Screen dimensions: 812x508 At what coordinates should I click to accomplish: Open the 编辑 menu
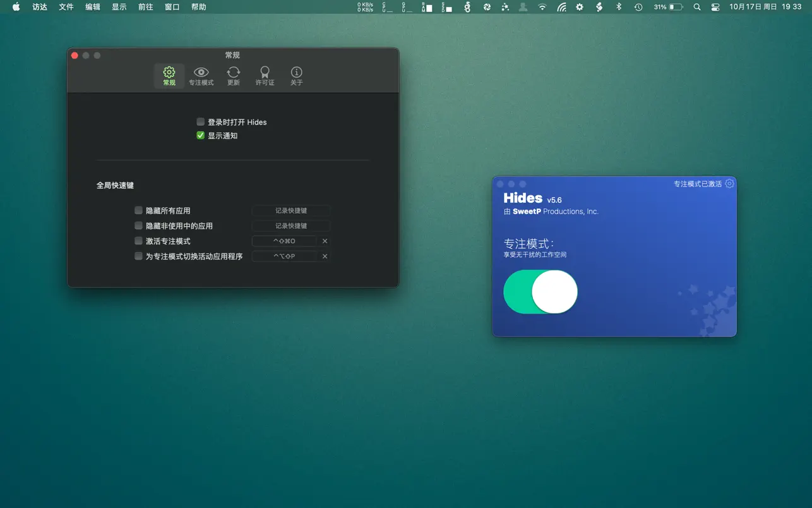[x=93, y=7]
